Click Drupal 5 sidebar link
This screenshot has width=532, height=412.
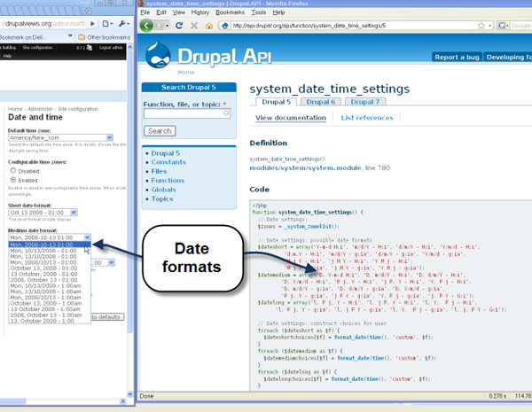click(166, 153)
